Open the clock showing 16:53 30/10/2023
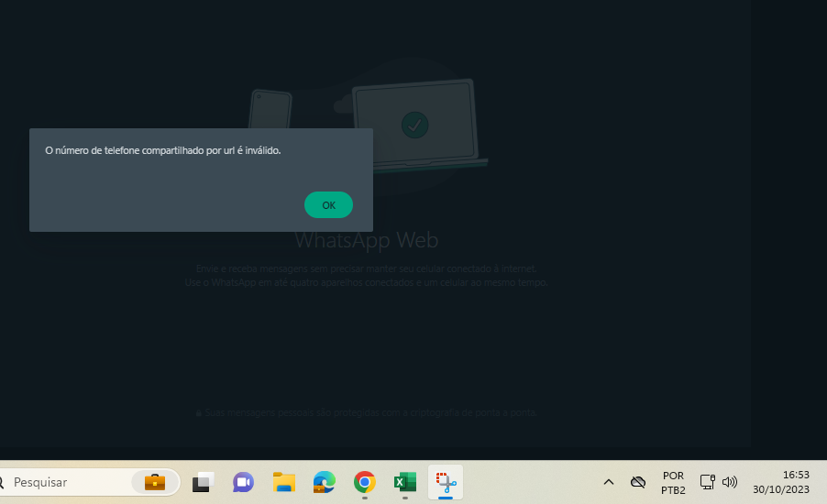Viewport: 827px width, 504px height. tap(781, 482)
